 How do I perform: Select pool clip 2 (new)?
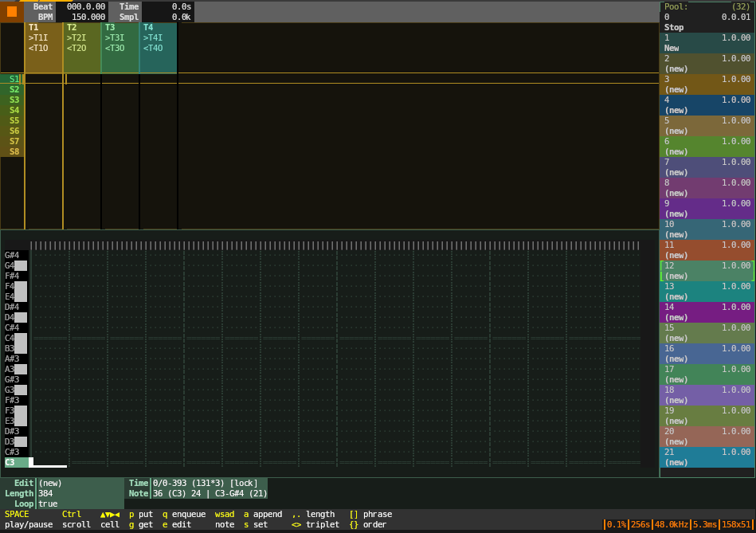click(707, 64)
